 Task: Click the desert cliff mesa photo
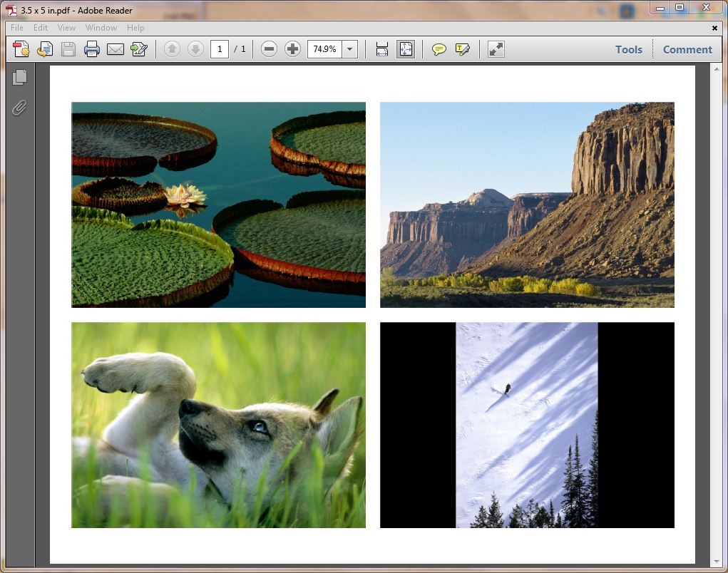[527, 205]
